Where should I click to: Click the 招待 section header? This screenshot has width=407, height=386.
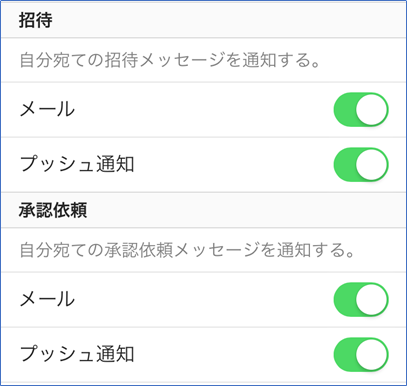[35, 20]
